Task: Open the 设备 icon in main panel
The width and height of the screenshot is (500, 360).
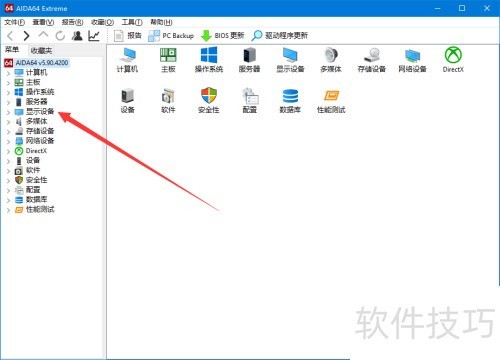Action: (127, 101)
